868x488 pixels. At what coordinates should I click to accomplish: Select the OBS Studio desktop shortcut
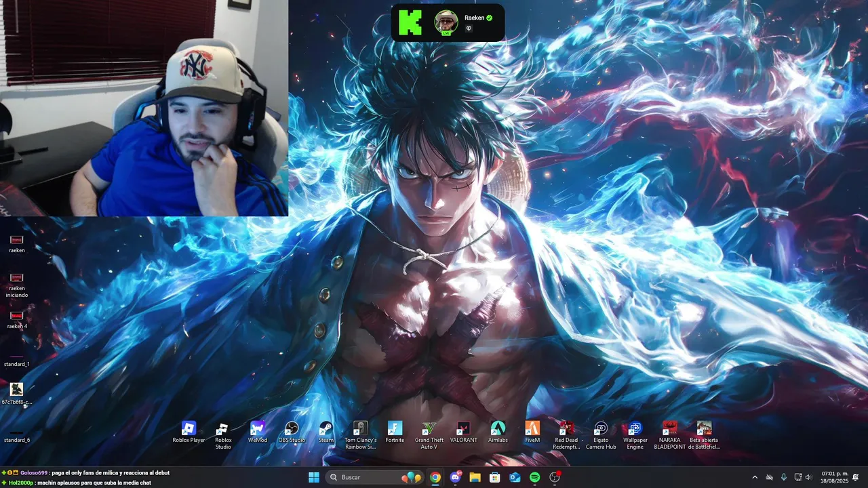pos(292,432)
